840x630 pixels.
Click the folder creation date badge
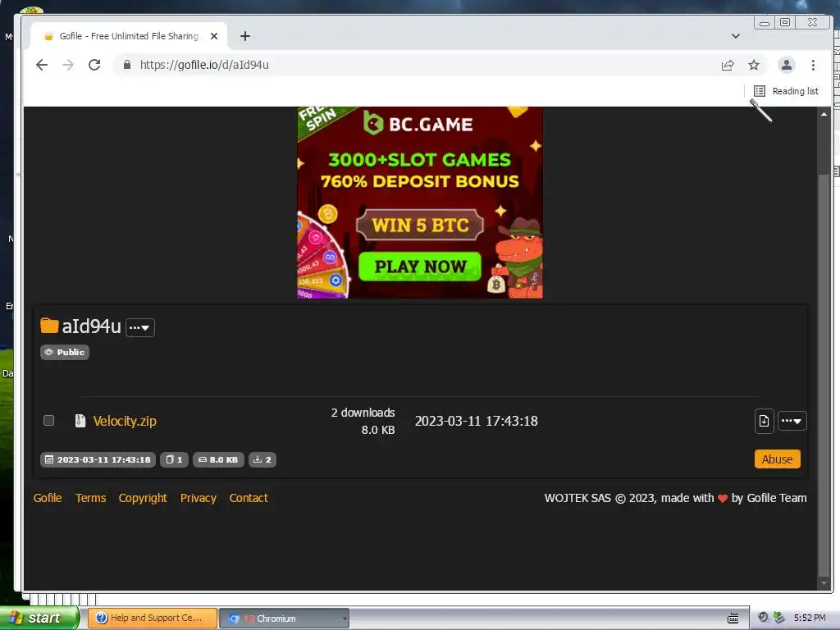click(x=98, y=459)
